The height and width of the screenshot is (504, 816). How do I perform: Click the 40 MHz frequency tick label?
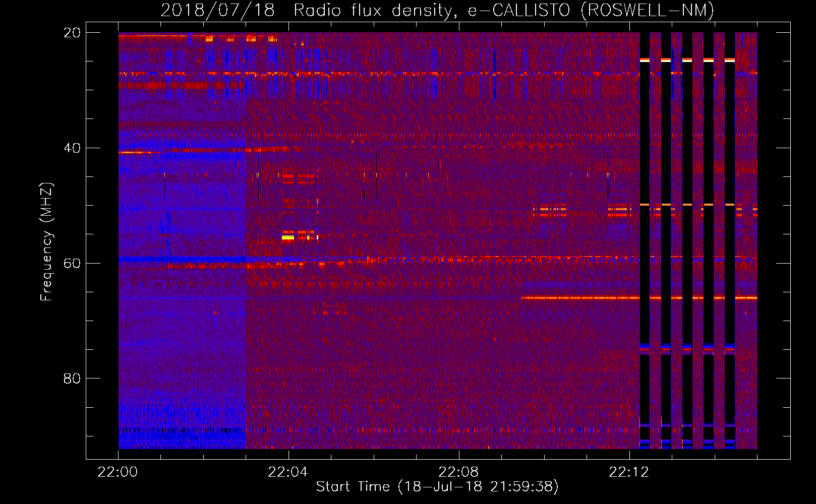coord(72,148)
